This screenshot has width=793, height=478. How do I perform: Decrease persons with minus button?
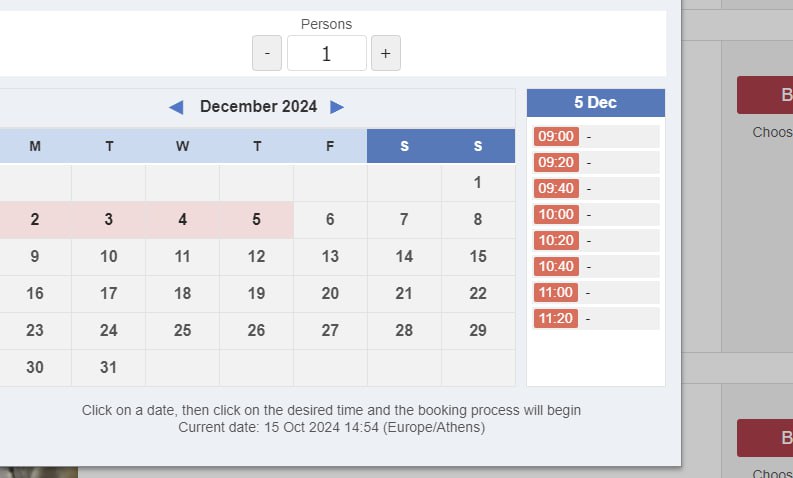tap(267, 53)
